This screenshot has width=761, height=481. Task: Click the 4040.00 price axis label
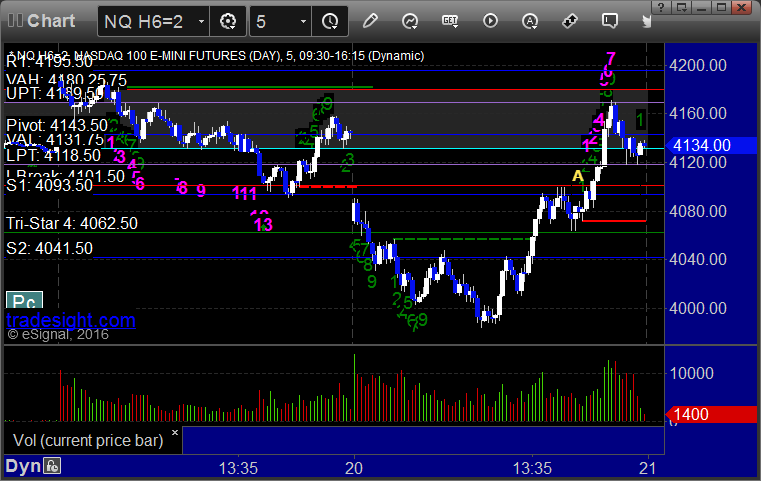click(x=697, y=259)
